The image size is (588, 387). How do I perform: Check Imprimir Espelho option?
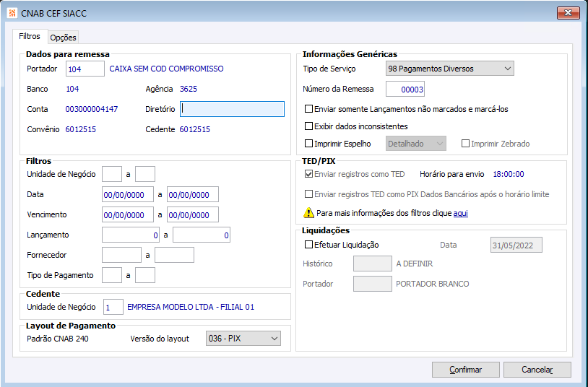(309, 144)
